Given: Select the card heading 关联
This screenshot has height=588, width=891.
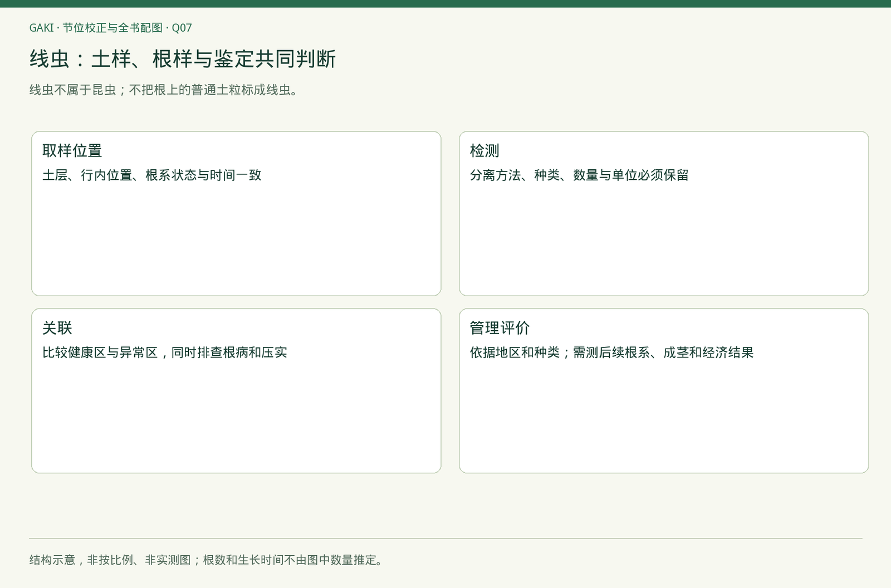Looking at the screenshot, I should point(57,328).
